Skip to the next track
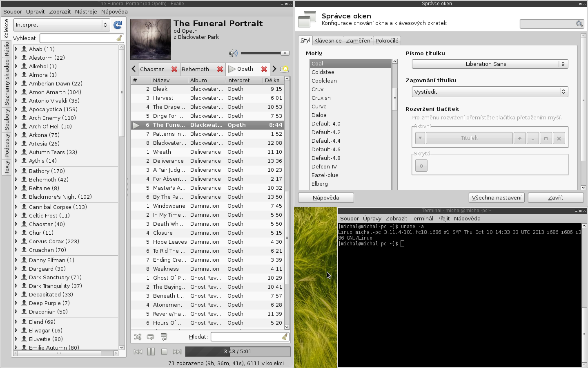The image size is (588, 368). point(177,352)
